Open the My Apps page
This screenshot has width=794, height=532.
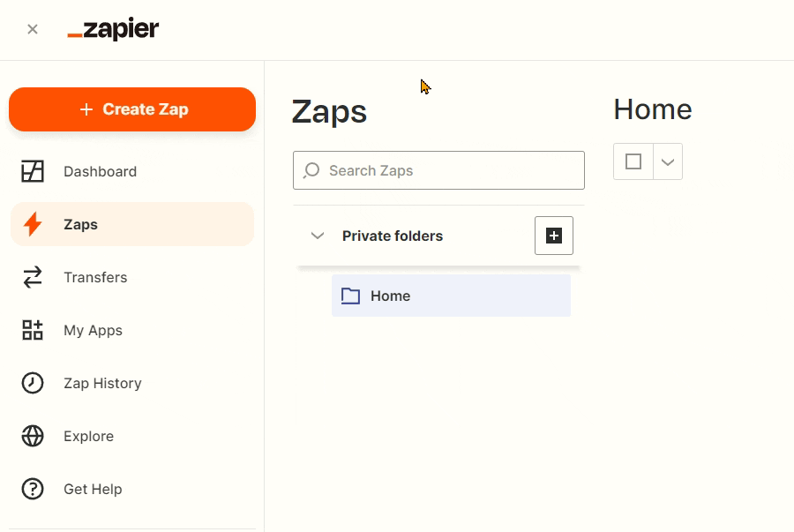(x=93, y=330)
